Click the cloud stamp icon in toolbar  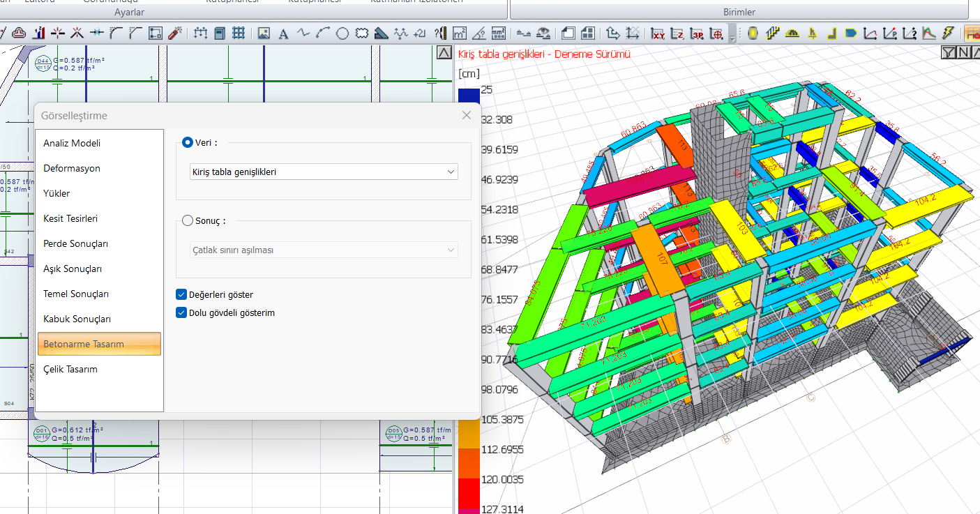pyautogui.click(x=19, y=33)
